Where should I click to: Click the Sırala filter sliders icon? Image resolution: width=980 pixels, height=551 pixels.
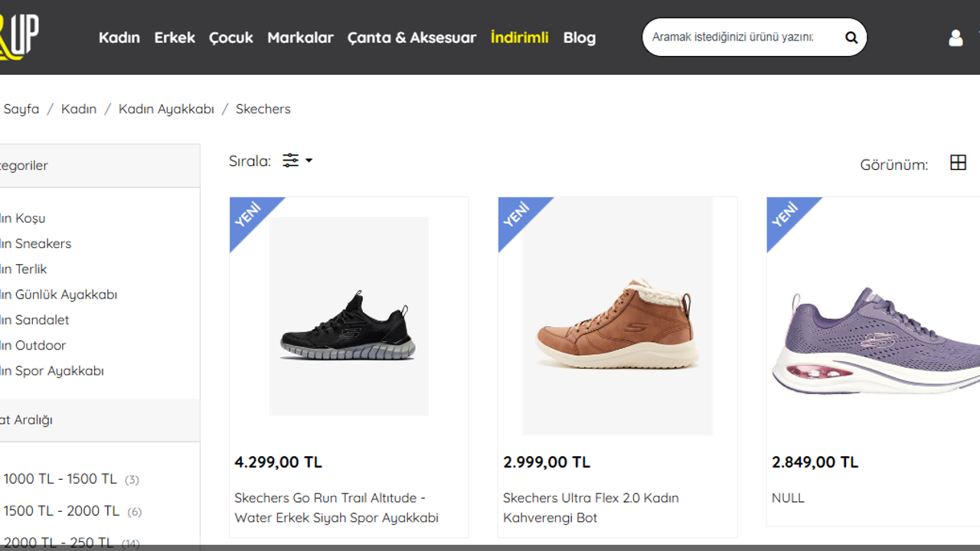point(290,161)
